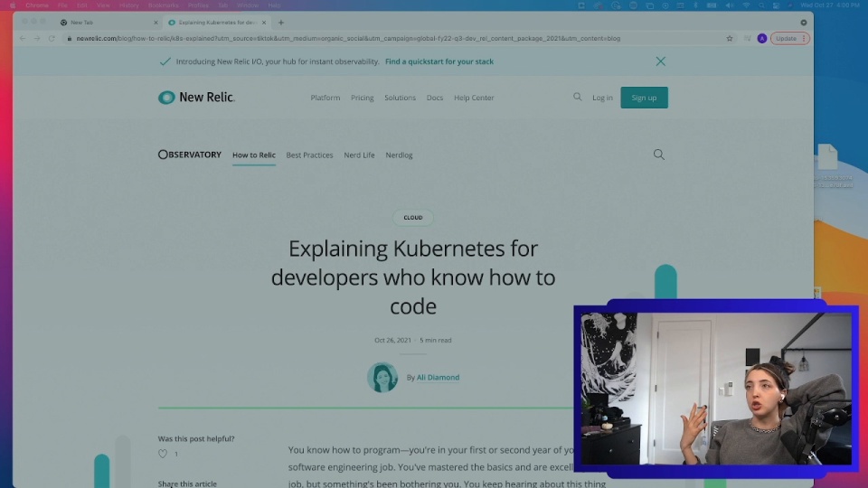This screenshot has width=868, height=488.
Task: Reload the current page
Action: click(x=52, y=38)
